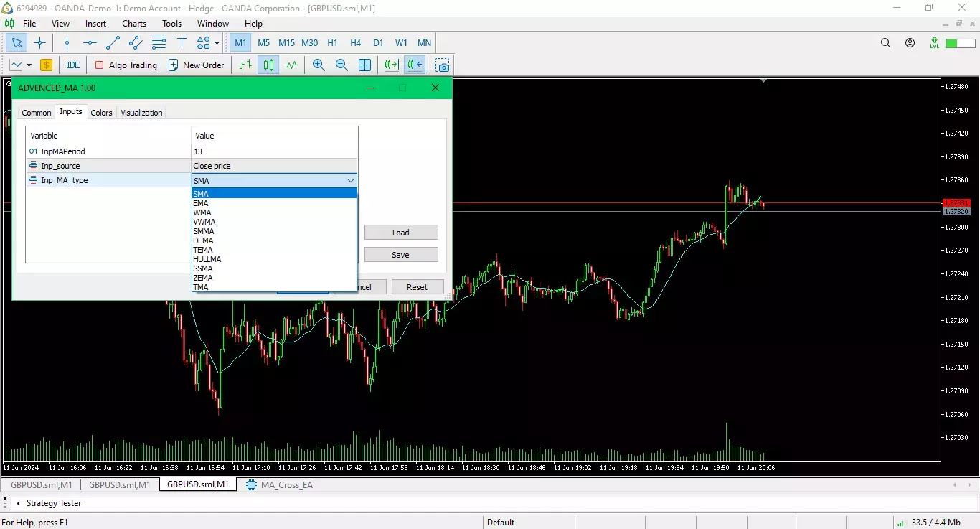
Task: Switch to the Colors tab
Action: (x=101, y=113)
